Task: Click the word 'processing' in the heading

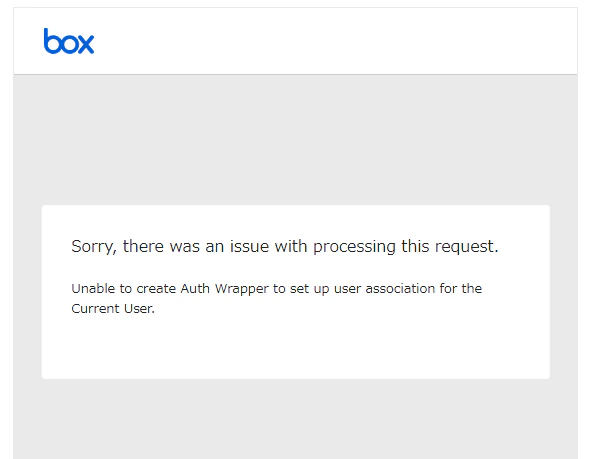Action: click(355, 246)
